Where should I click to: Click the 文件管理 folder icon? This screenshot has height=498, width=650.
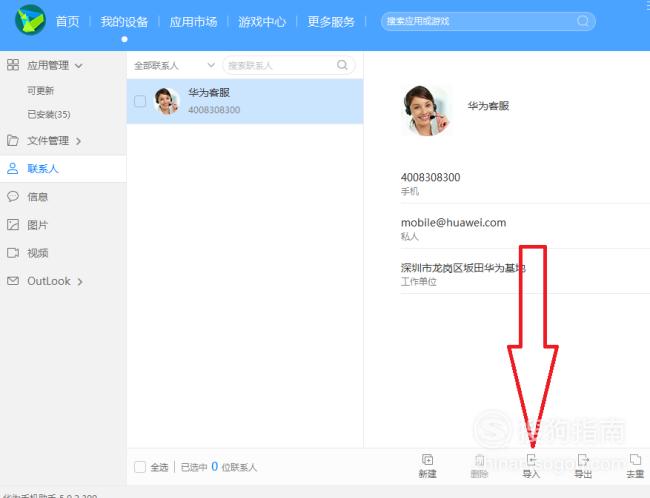(13, 141)
